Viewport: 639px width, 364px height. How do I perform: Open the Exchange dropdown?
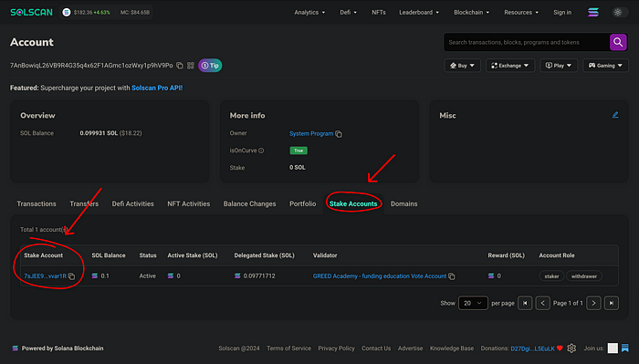(x=509, y=66)
